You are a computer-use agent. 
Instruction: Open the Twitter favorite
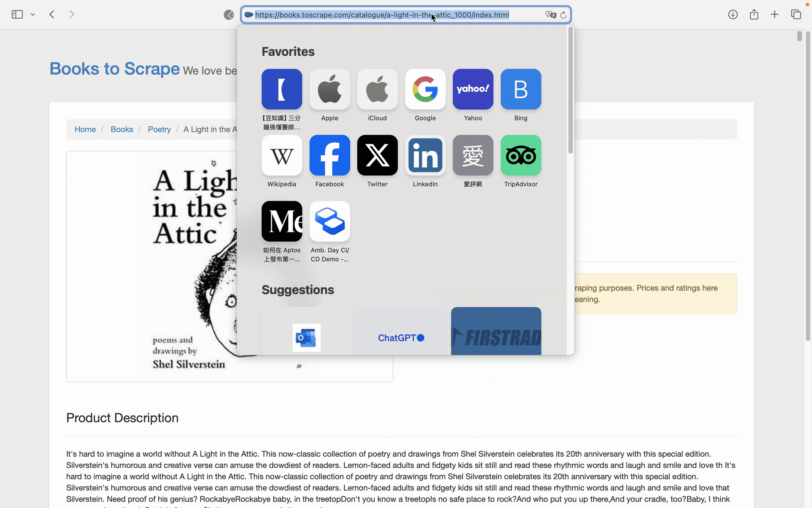tap(378, 155)
